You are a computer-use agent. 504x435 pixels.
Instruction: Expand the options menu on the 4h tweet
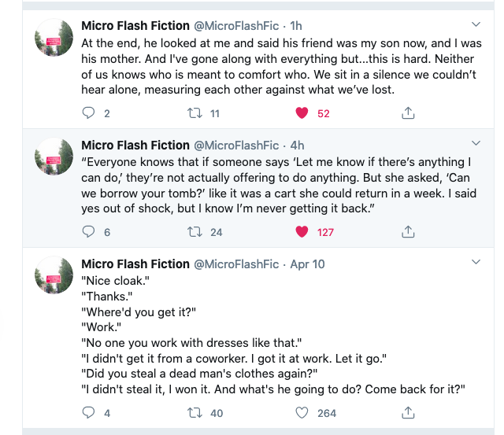point(476,143)
